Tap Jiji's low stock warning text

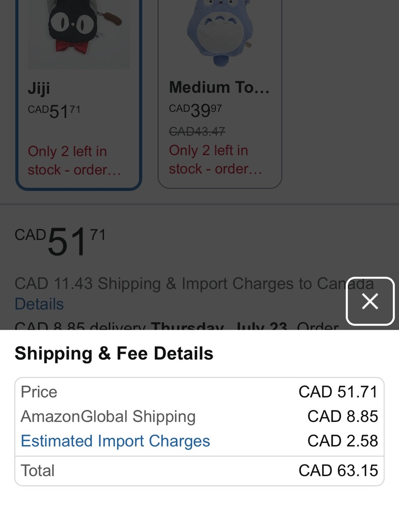coord(74,160)
